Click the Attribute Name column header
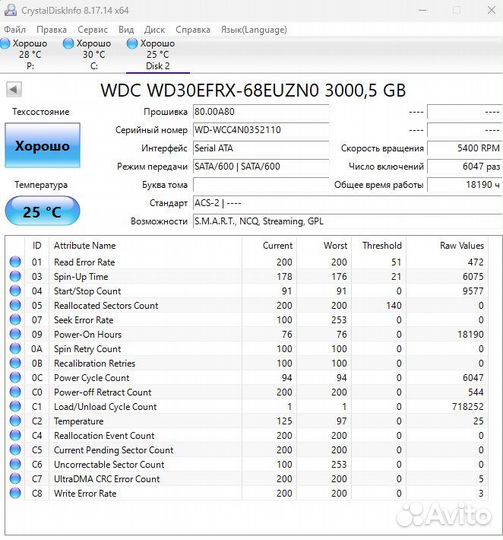Image resolution: width=503 pixels, height=540 pixels. click(x=85, y=246)
